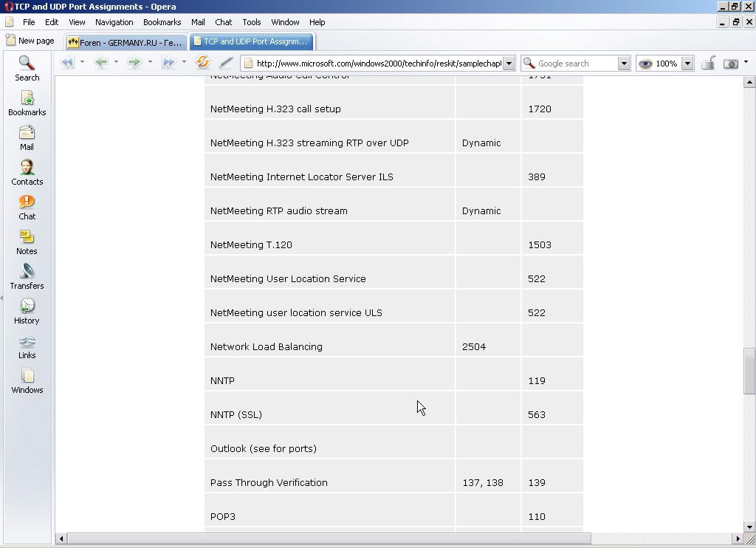Reload the current page
The image size is (756, 548).
pyautogui.click(x=203, y=62)
